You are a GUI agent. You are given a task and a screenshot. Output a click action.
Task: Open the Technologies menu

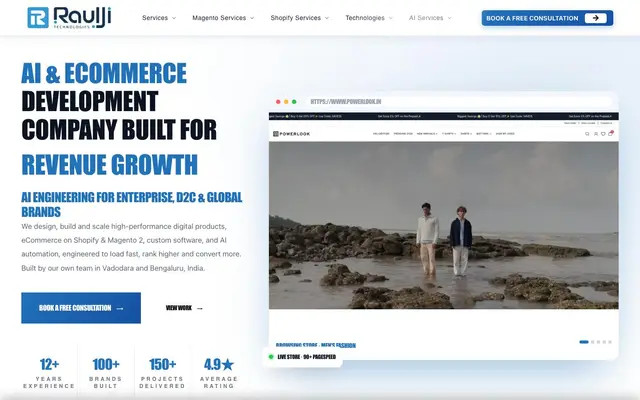point(369,18)
